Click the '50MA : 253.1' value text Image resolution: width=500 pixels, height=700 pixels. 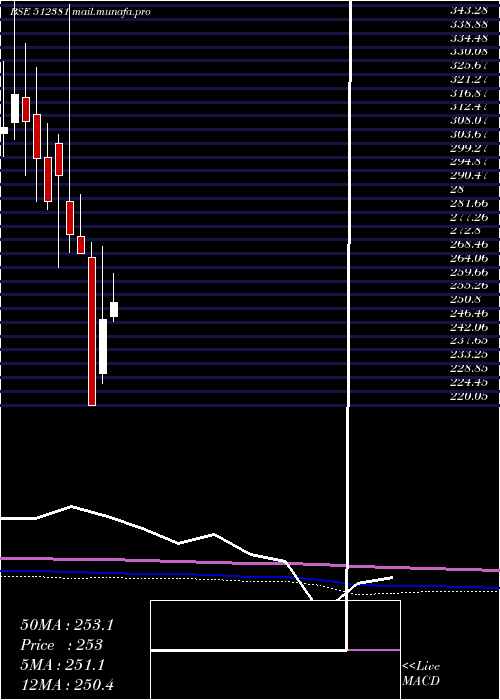pyautogui.click(x=67, y=625)
